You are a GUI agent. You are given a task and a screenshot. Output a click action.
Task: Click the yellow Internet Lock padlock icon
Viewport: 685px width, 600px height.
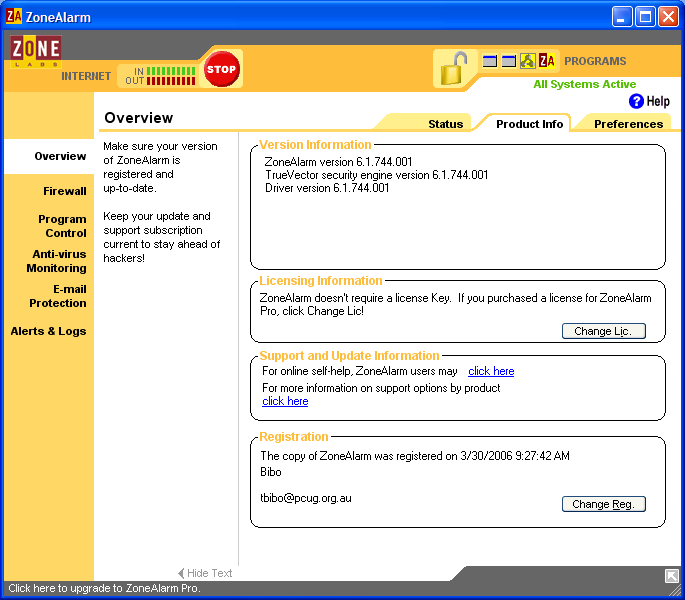click(454, 68)
